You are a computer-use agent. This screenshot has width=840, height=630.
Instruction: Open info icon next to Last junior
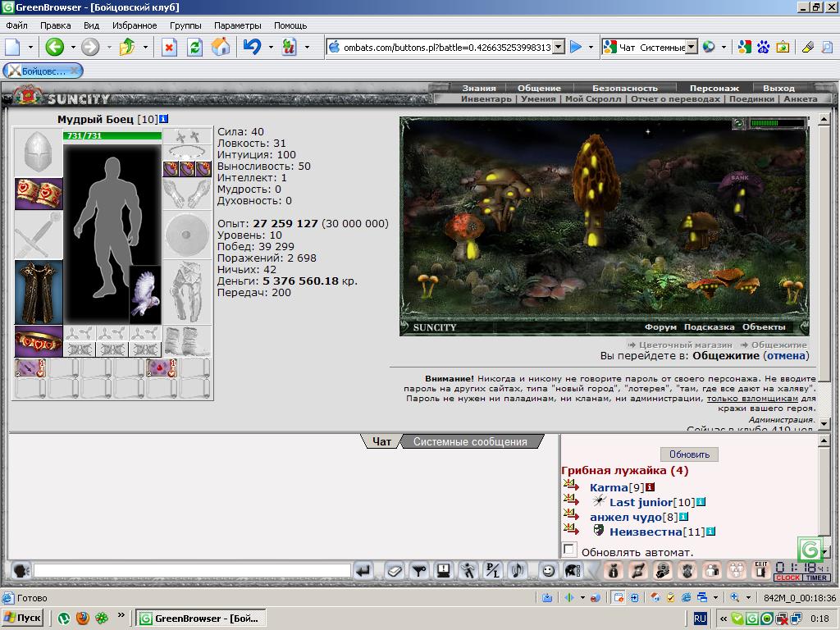(x=701, y=502)
